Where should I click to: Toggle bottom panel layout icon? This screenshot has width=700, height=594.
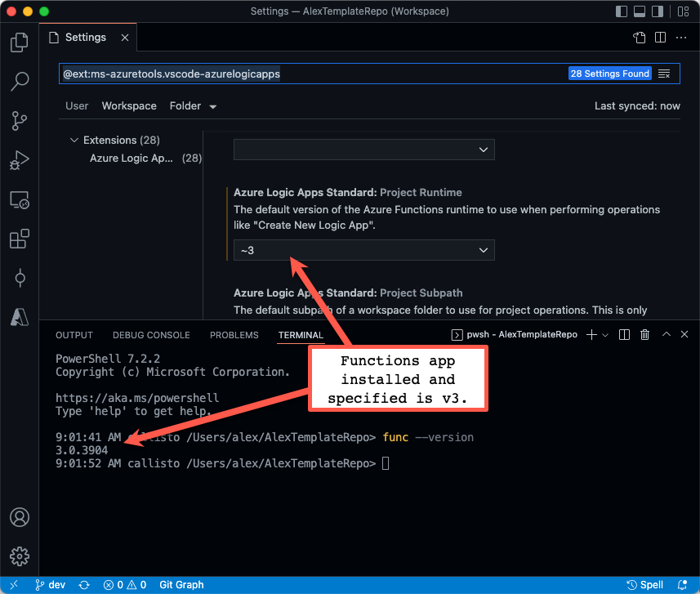point(640,11)
